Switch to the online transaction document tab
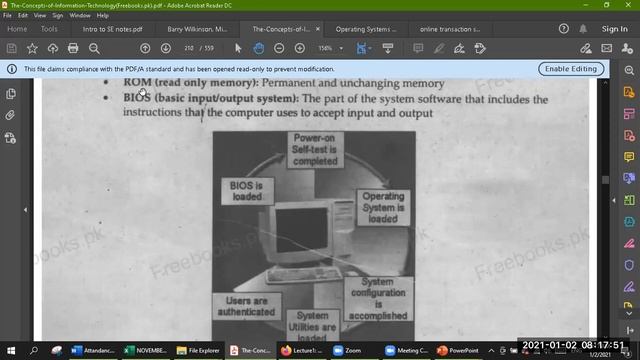 [x=450, y=29]
